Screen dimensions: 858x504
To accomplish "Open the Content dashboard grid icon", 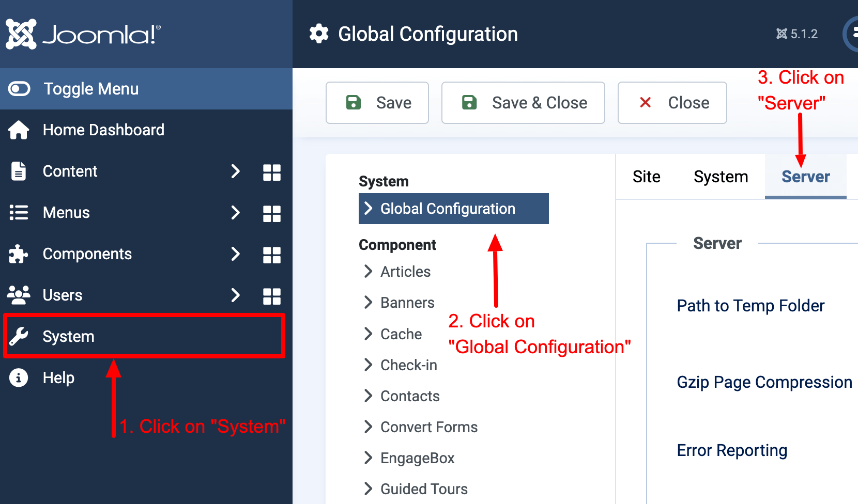I will [x=272, y=172].
